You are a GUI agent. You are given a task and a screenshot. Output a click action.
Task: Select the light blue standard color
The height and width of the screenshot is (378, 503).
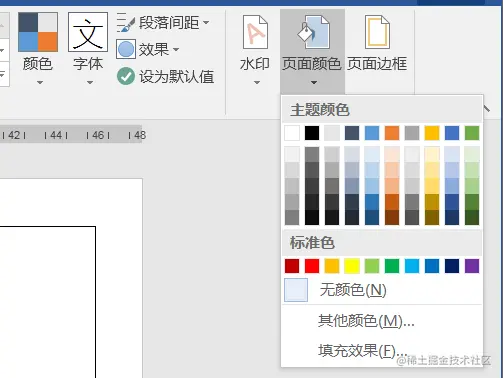[x=412, y=266]
